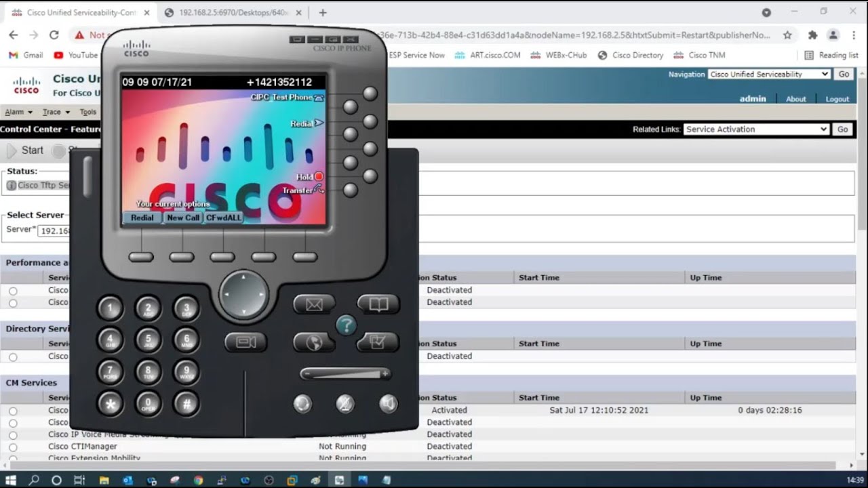Tap the star key on phone keypad
The image size is (868, 488).
[x=110, y=403]
